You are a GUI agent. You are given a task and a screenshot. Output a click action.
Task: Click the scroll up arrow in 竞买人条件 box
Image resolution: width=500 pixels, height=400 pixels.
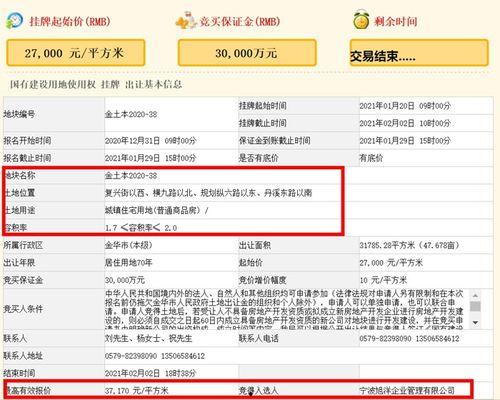coord(476,296)
